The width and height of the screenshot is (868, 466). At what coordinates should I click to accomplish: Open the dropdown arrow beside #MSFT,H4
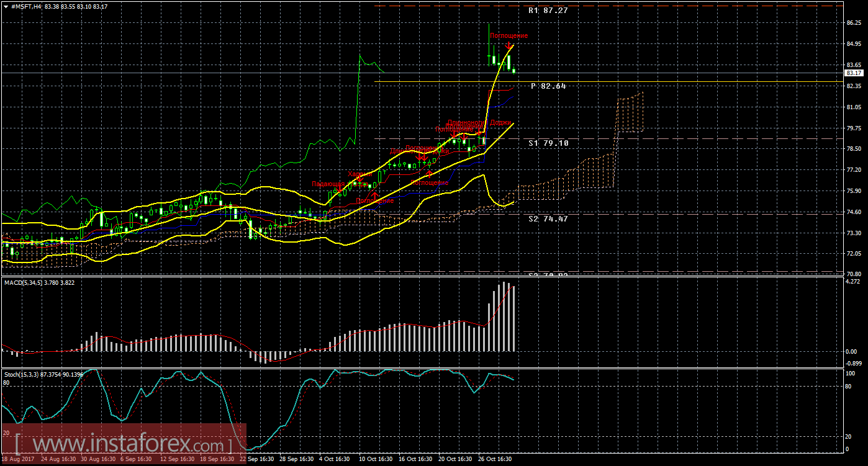(x=5, y=6)
